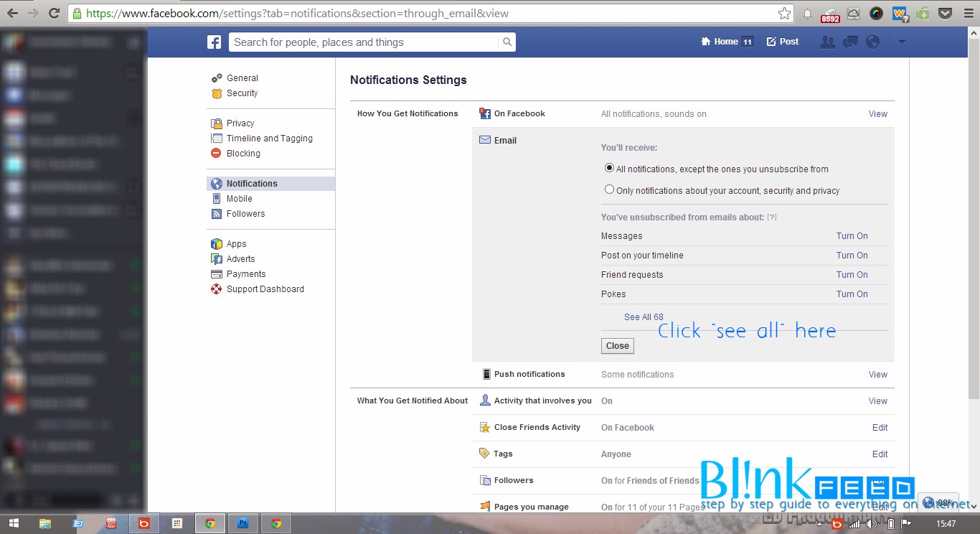The width and height of the screenshot is (980, 534).
Task: Expand Push notifications with View
Action: point(878,375)
